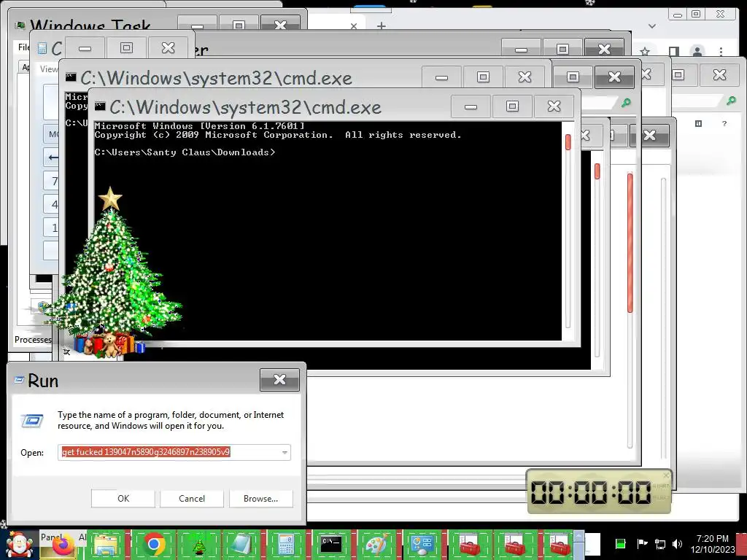Minimize the second cmd.exe window behind

tap(441, 77)
